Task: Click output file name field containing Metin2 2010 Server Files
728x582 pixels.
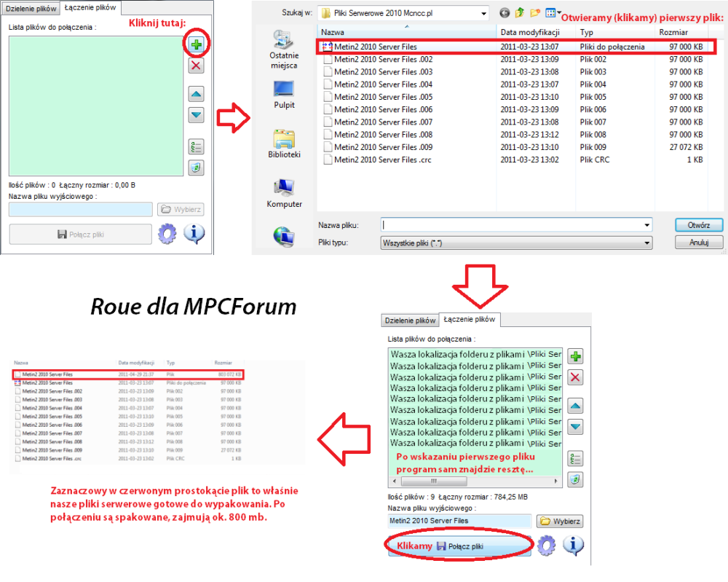Action: 459,521
